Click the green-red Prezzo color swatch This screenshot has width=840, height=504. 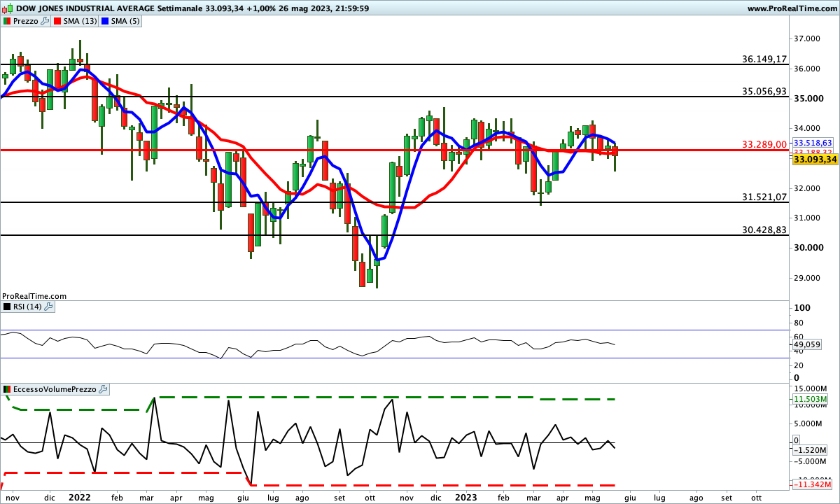(x=7, y=22)
